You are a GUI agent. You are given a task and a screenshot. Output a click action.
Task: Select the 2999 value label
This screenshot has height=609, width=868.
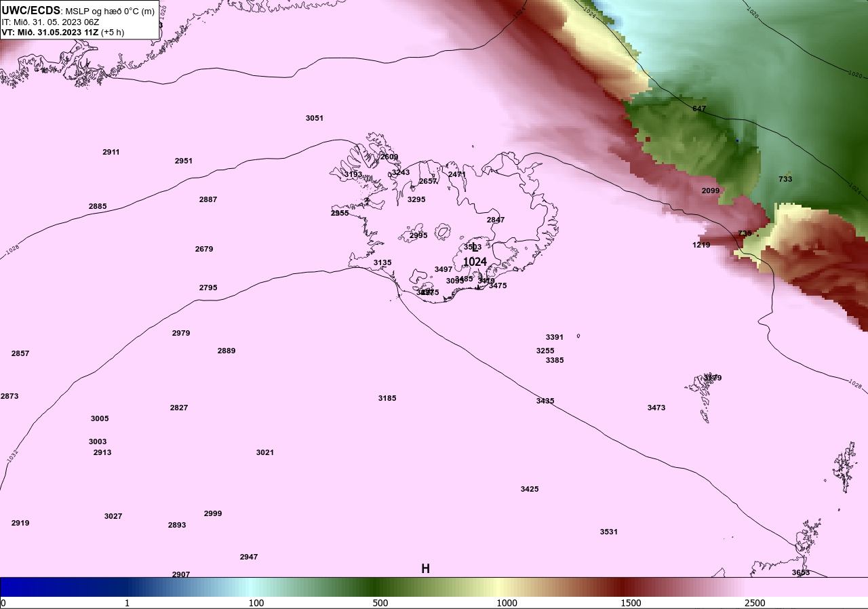(x=213, y=513)
